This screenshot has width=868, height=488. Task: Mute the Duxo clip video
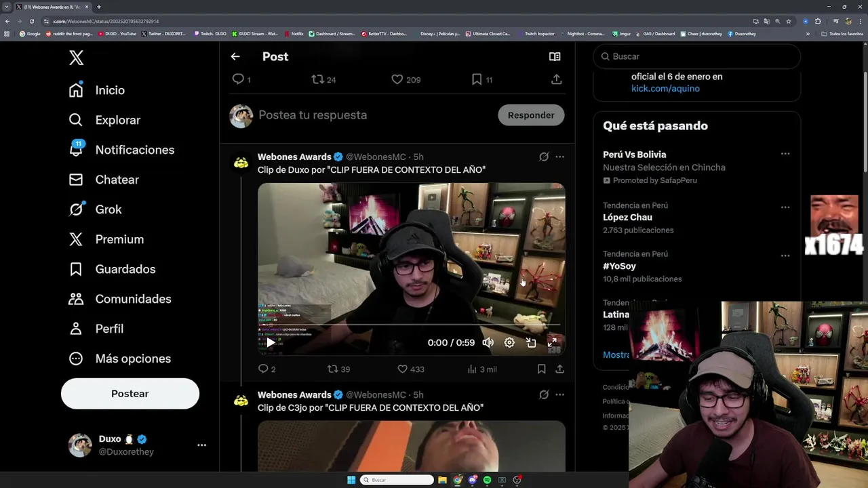coord(488,342)
